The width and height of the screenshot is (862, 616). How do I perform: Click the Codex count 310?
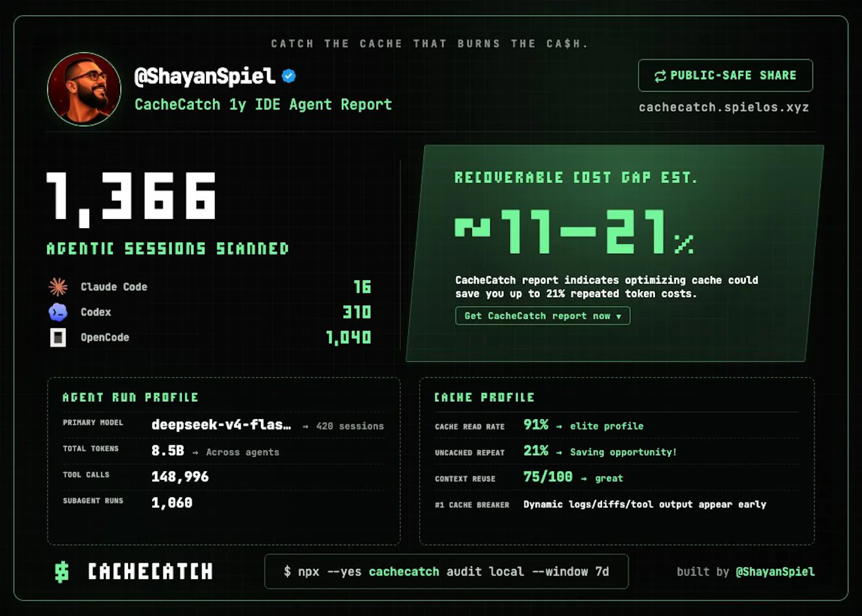(357, 312)
